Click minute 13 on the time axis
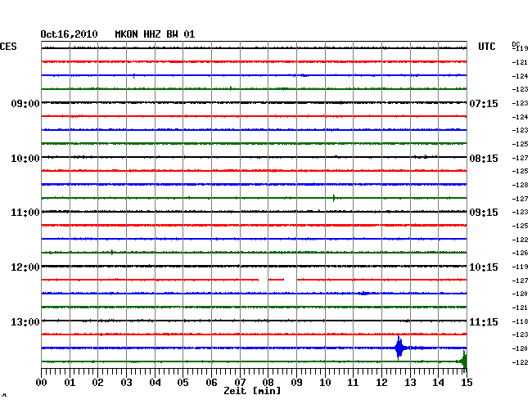 [410, 383]
